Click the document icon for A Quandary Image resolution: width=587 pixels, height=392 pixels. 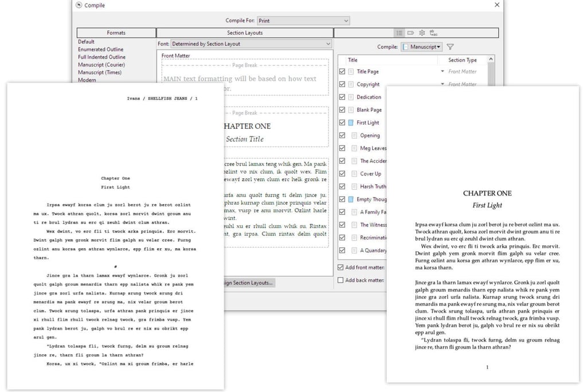pos(354,250)
